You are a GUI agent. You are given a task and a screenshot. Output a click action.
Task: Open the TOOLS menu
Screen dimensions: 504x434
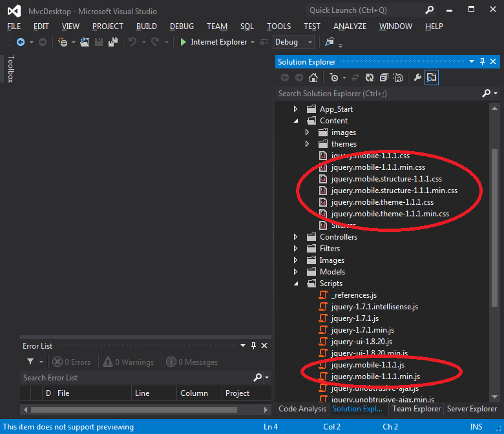click(x=278, y=26)
